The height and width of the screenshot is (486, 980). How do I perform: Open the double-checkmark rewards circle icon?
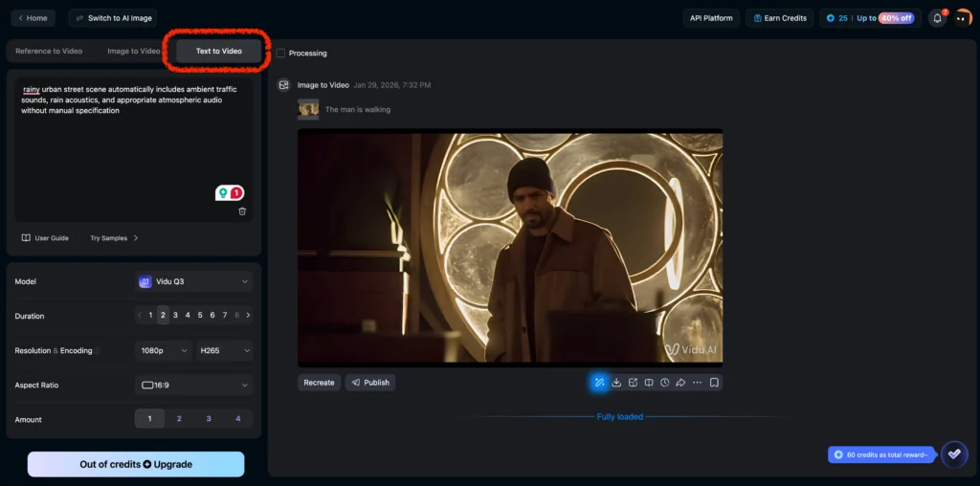point(954,454)
